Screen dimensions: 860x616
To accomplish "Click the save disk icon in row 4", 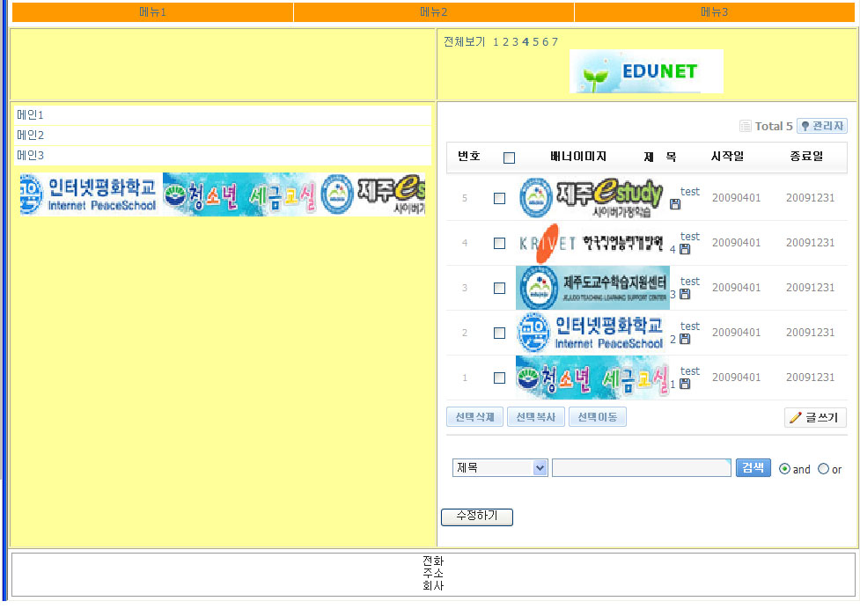I will (x=685, y=249).
